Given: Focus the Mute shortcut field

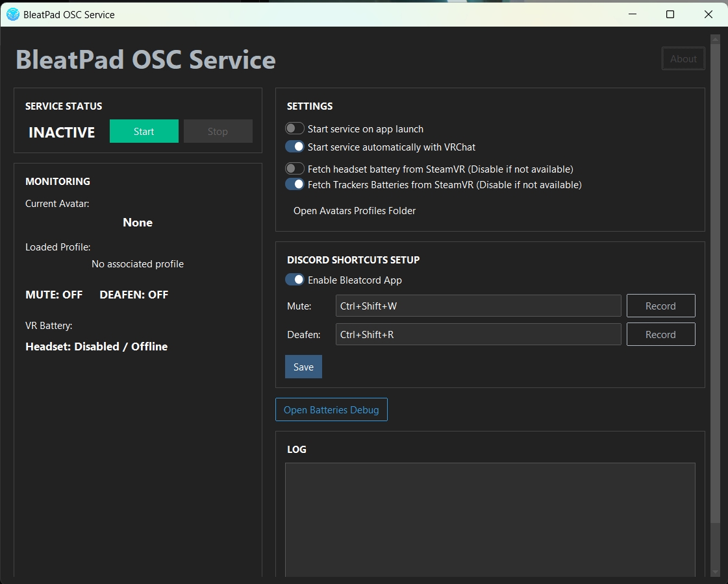Looking at the screenshot, I should pyautogui.click(x=478, y=306).
